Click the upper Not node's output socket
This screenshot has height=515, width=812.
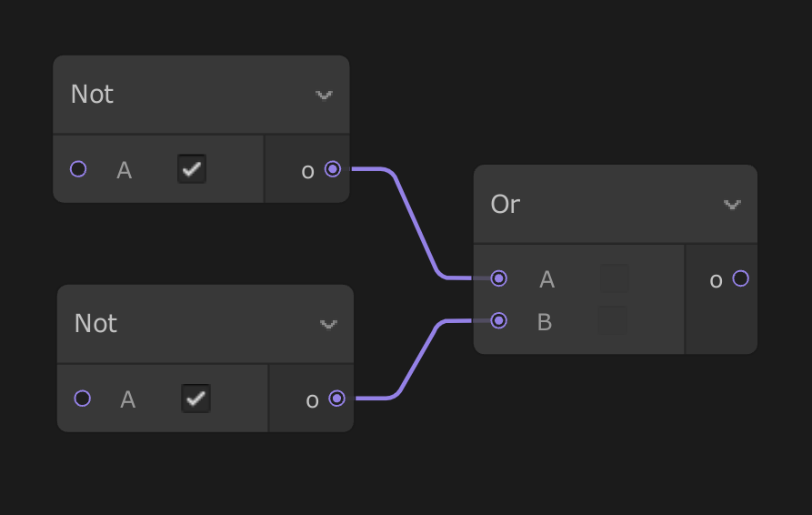pos(333,169)
